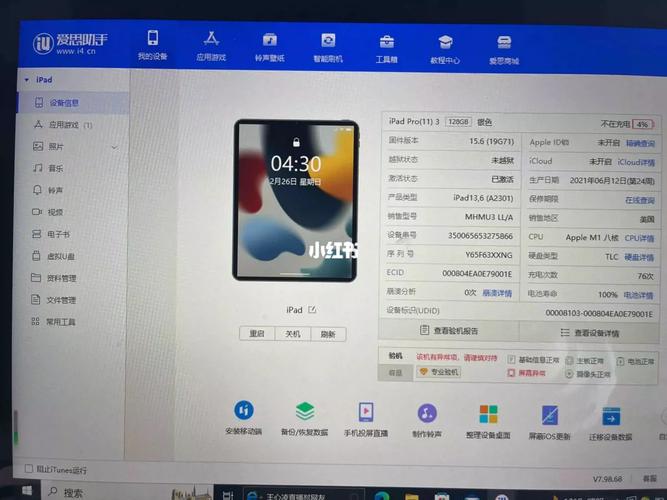Image resolution: width=667 pixels, height=500 pixels.
Task: Click the 爱思助手 i4 logo
Action: (71, 43)
